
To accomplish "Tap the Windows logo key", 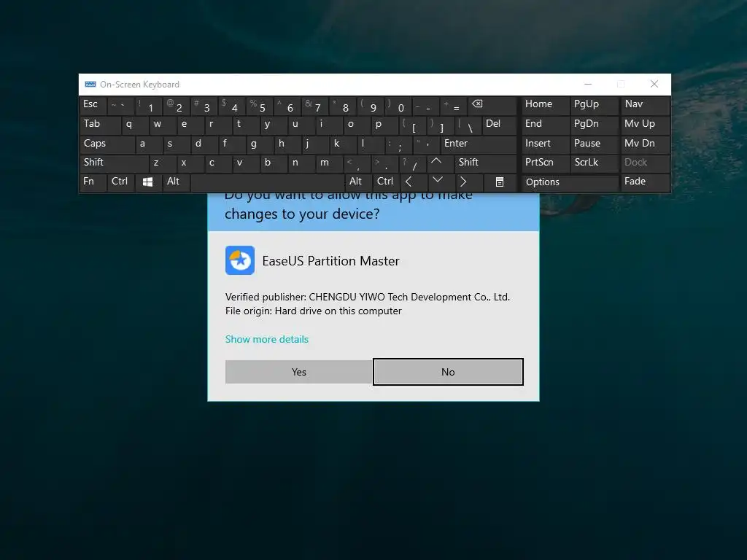I will 147,182.
